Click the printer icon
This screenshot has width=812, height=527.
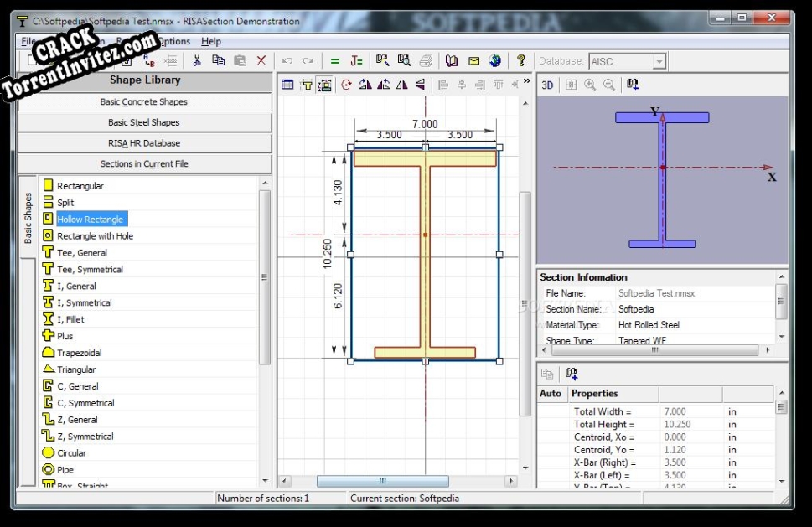426,60
